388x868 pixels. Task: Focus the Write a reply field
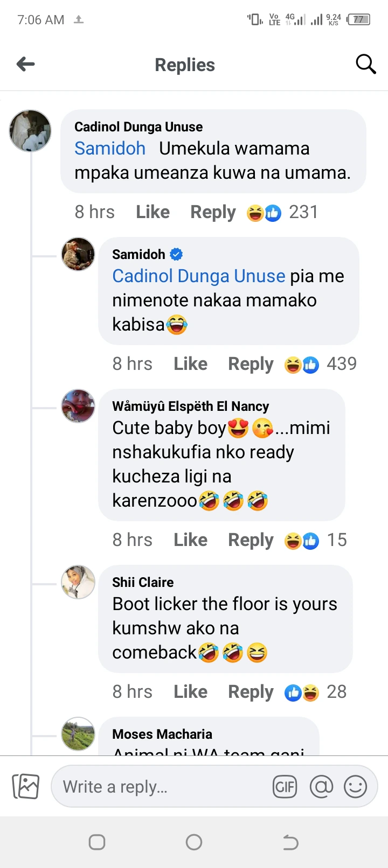click(x=162, y=787)
